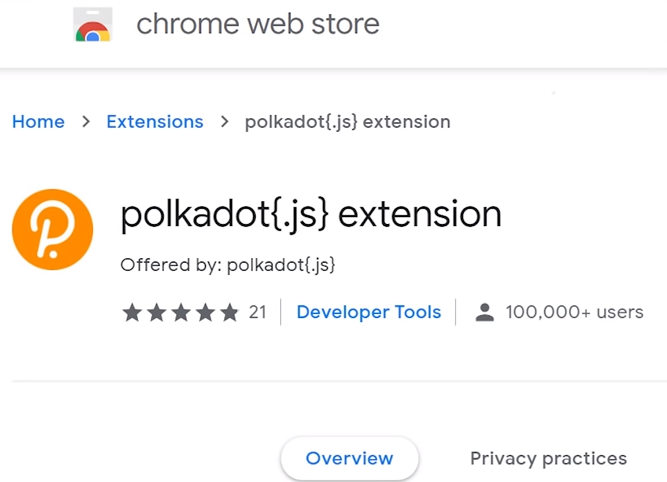
Task: Click the rating count 21
Action: click(x=258, y=312)
